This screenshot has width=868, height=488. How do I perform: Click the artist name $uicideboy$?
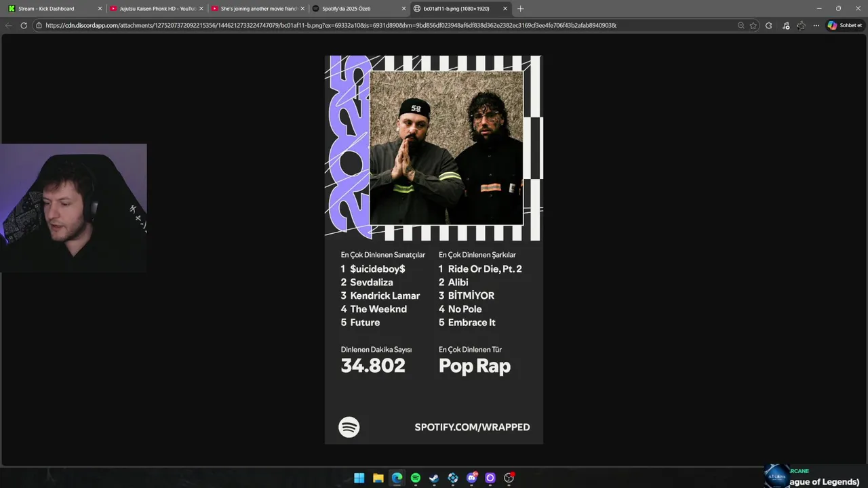(378, 269)
